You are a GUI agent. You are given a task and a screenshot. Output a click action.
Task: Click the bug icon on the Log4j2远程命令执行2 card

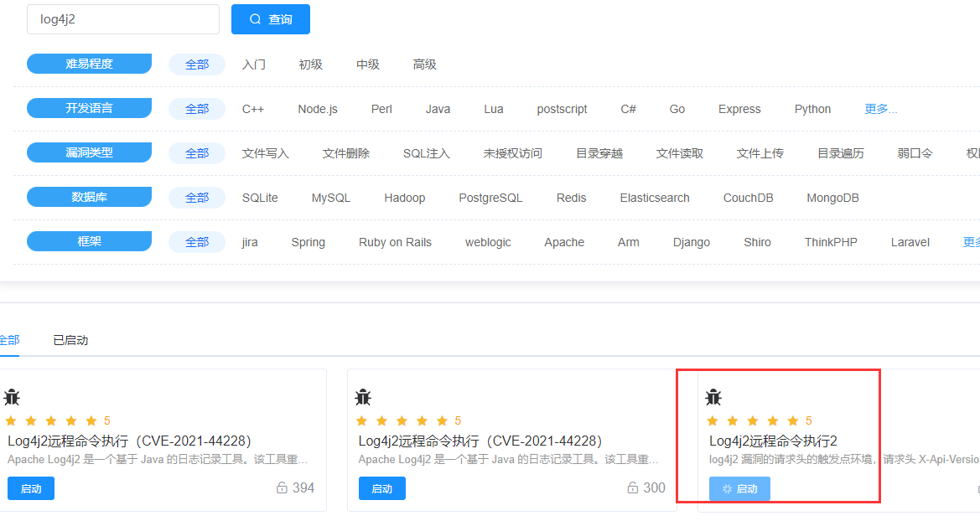(713, 397)
